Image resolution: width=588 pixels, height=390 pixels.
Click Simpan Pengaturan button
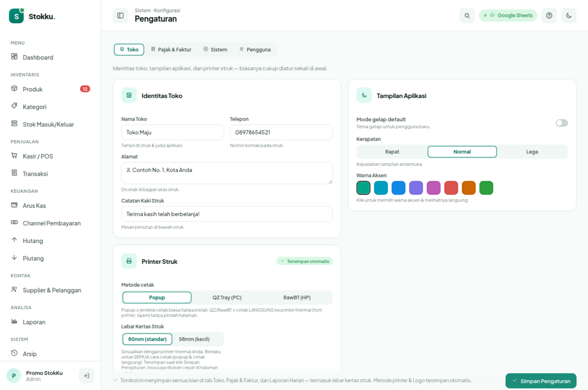point(541,381)
